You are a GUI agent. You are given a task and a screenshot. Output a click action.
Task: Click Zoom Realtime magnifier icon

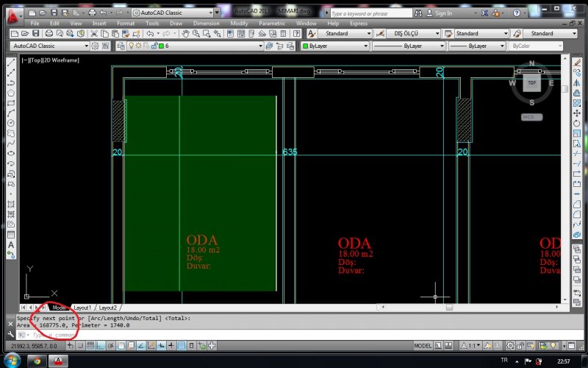click(196, 33)
